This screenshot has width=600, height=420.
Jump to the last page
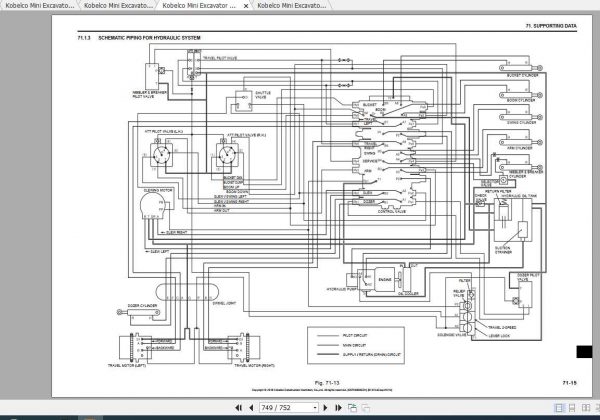coord(338,408)
